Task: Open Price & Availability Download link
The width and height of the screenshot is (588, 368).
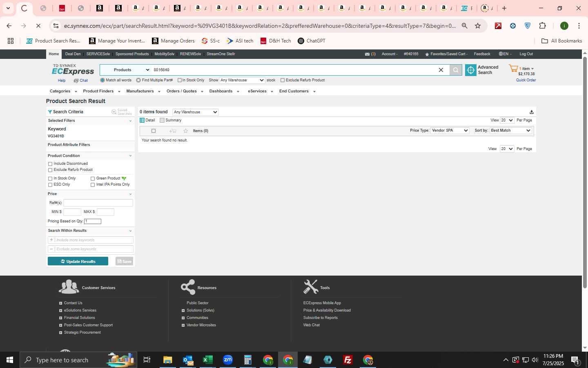Action: pos(327,310)
